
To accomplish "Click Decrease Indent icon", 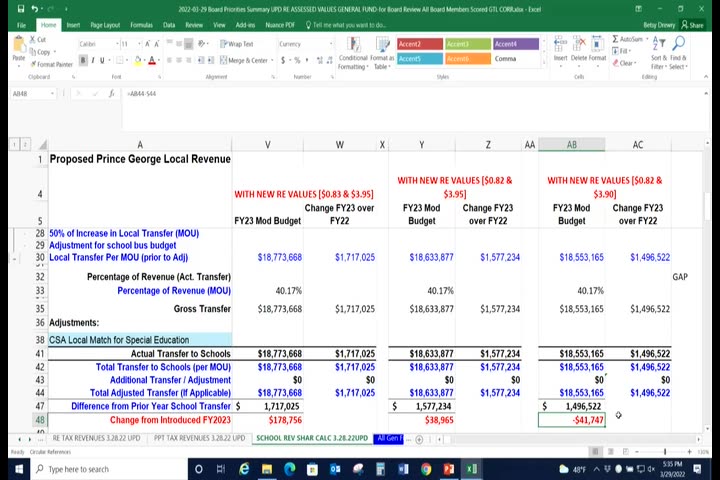I will pos(201,60).
